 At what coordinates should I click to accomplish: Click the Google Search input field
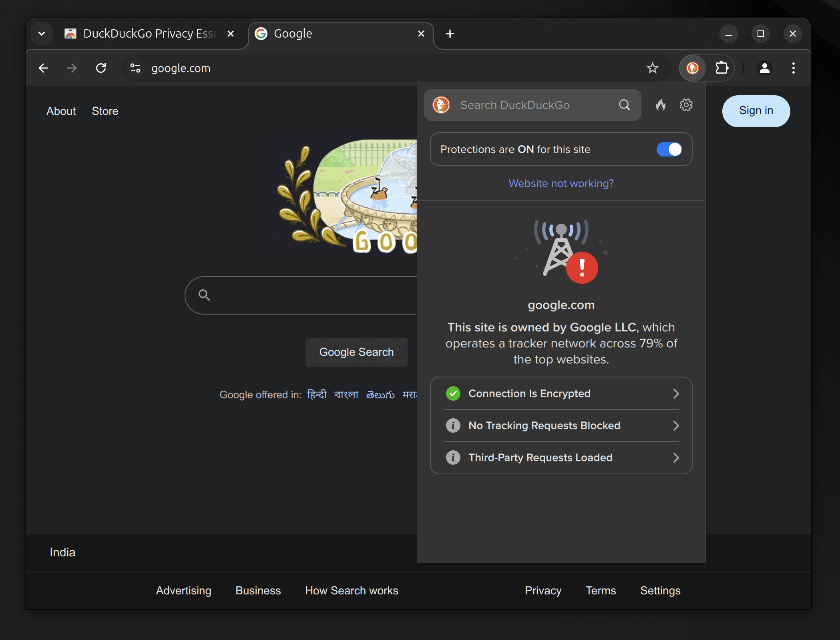(303, 295)
